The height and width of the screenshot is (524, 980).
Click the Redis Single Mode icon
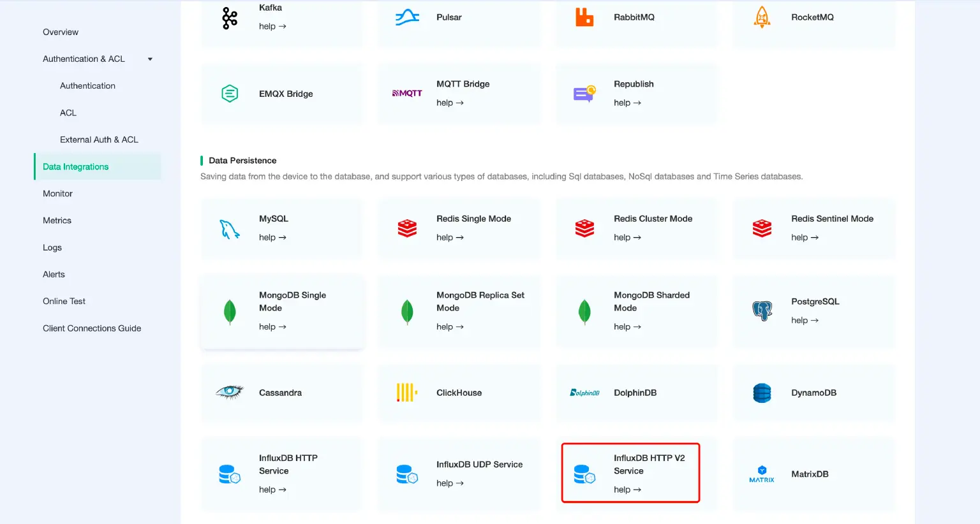pos(406,228)
